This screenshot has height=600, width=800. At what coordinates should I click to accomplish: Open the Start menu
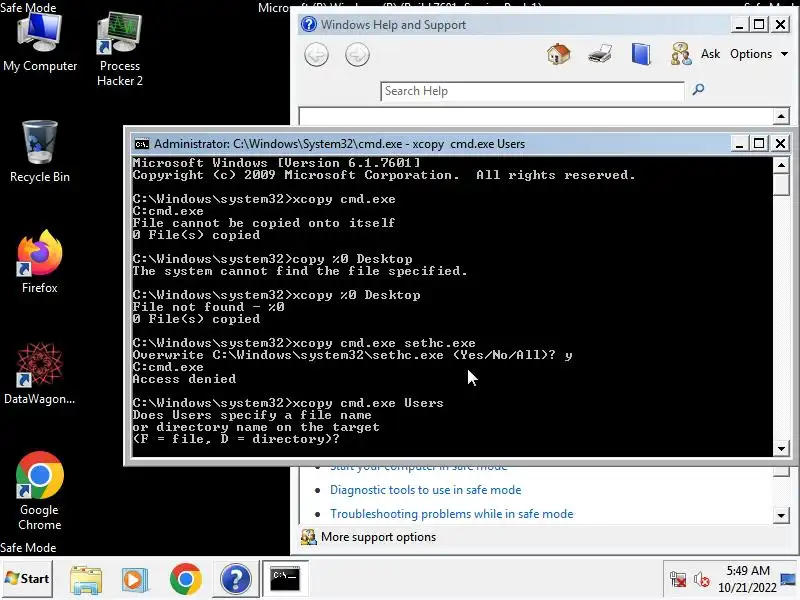[x=27, y=579]
